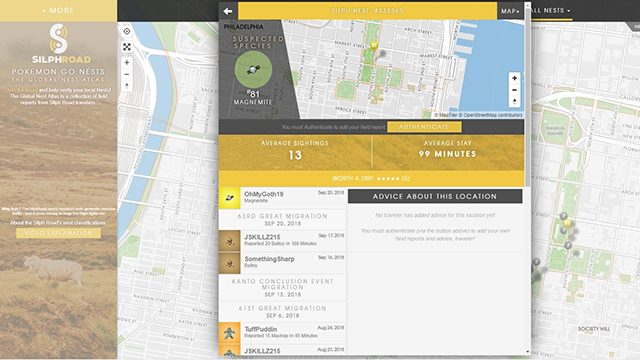The width and height of the screenshot is (640, 360).
Task: Open the JSKILLZ215 Baltoy report from Sep 17
Action: coord(282,240)
